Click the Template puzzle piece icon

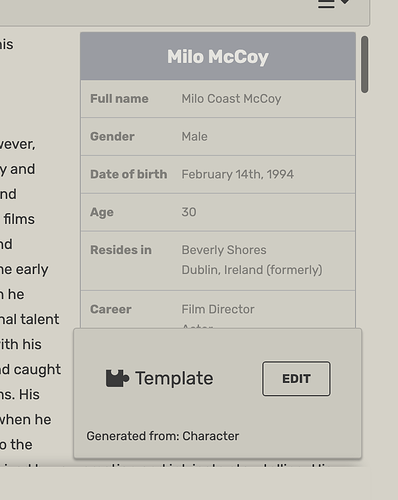pyautogui.click(x=117, y=378)
